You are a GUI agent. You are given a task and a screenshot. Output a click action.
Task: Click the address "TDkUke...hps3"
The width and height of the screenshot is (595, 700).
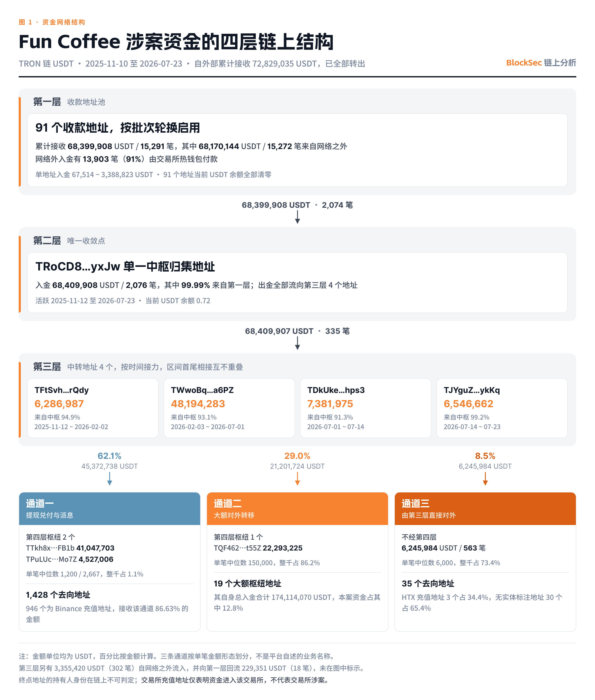pyautogui.click(x=336, y=390)
